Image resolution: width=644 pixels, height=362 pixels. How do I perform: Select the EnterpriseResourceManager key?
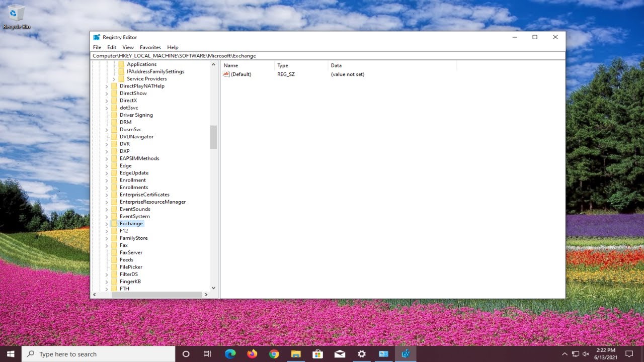(x=152, y=202)
